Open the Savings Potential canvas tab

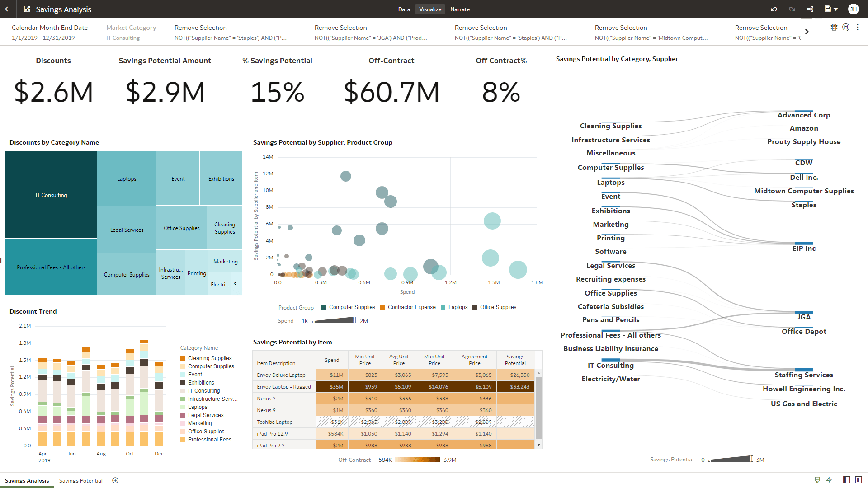80,480
